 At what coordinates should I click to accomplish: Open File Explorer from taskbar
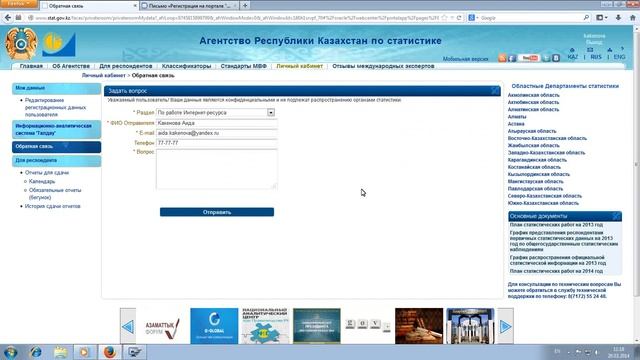pyautogui.click(x=60, y=352)
